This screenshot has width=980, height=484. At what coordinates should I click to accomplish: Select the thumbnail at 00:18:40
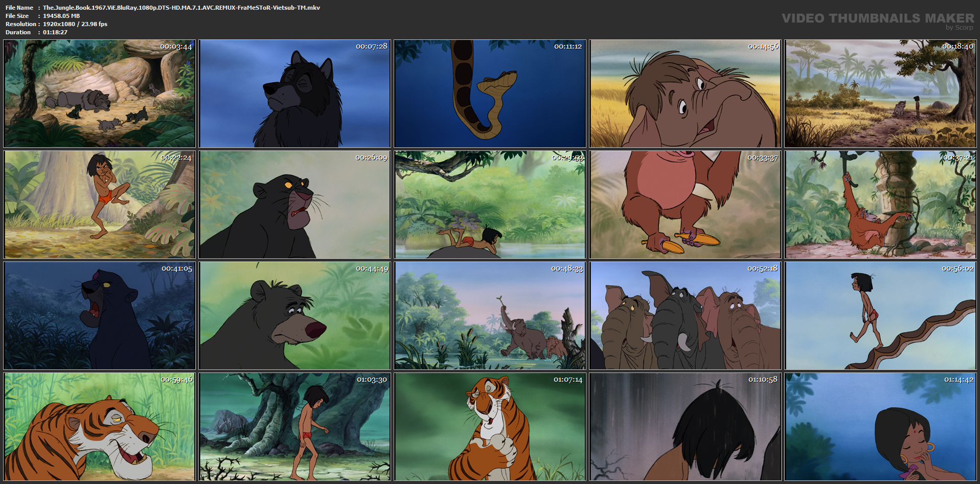click(x=881, y=94)
